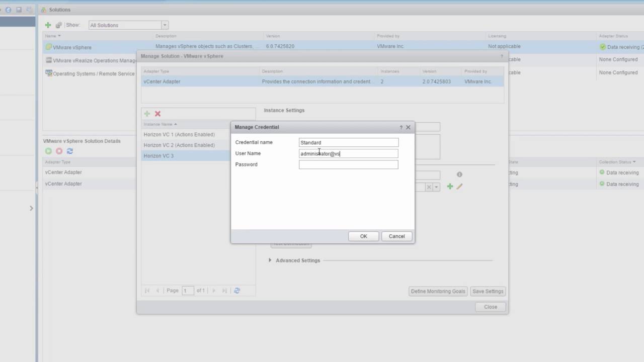Click OK in Manage Credential dialog
This screenshot has width=644, height=362.
[x=363, y=236]
